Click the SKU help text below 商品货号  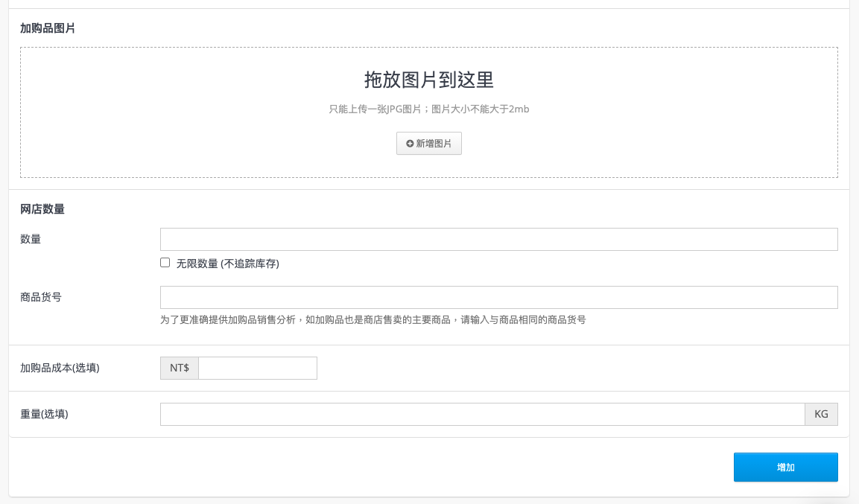click(x=373, y=319)
